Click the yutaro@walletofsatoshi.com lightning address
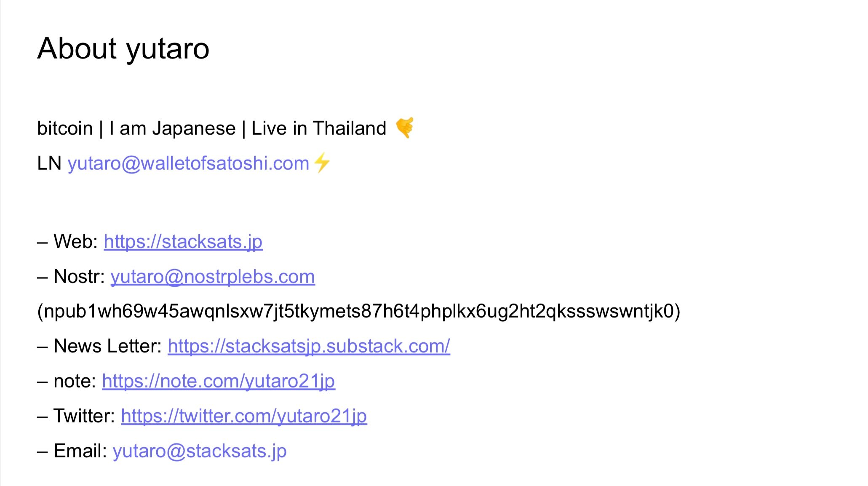868x486 pixels. tap(188, 163)
